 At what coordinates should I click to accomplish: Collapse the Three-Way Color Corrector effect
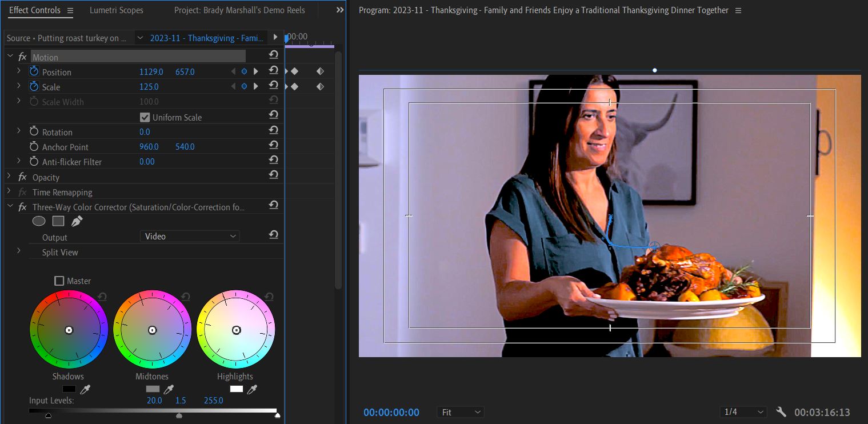9,207
